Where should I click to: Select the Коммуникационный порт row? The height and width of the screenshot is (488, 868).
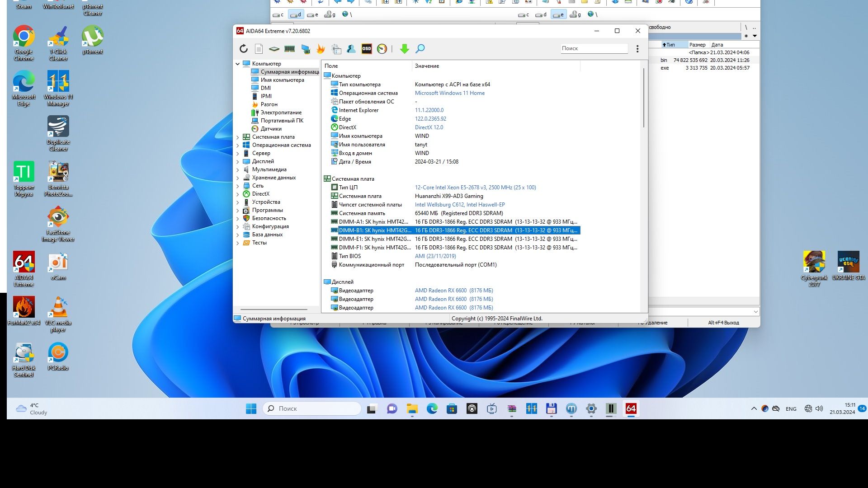click(455, 265)
